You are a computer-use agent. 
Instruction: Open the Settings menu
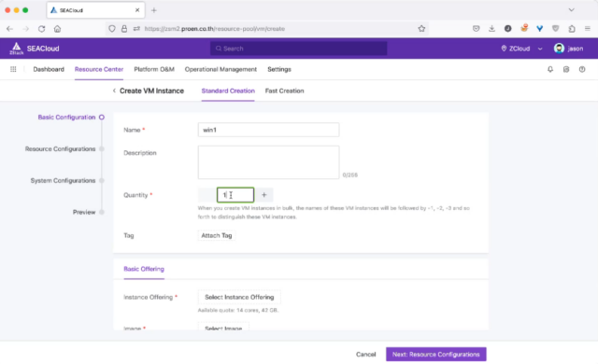click(x=279, y=69)
